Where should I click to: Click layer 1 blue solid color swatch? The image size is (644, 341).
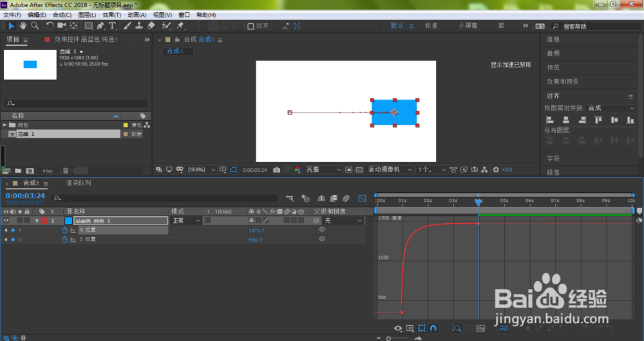tap(69, 221)
